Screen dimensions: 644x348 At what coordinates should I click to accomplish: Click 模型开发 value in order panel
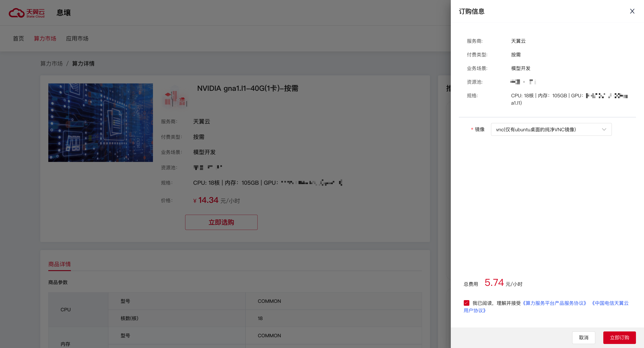pos(521,68)
